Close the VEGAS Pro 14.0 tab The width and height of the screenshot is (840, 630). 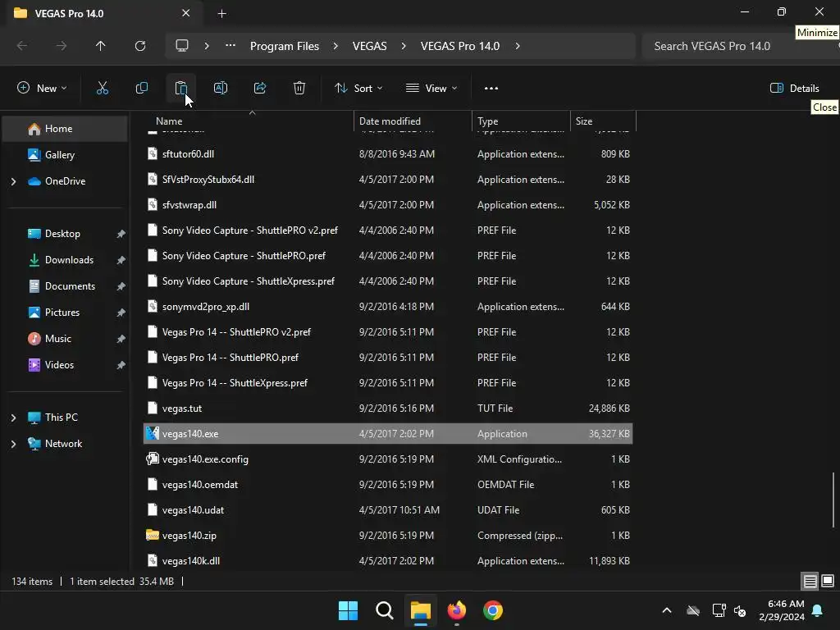click(186, 13)
